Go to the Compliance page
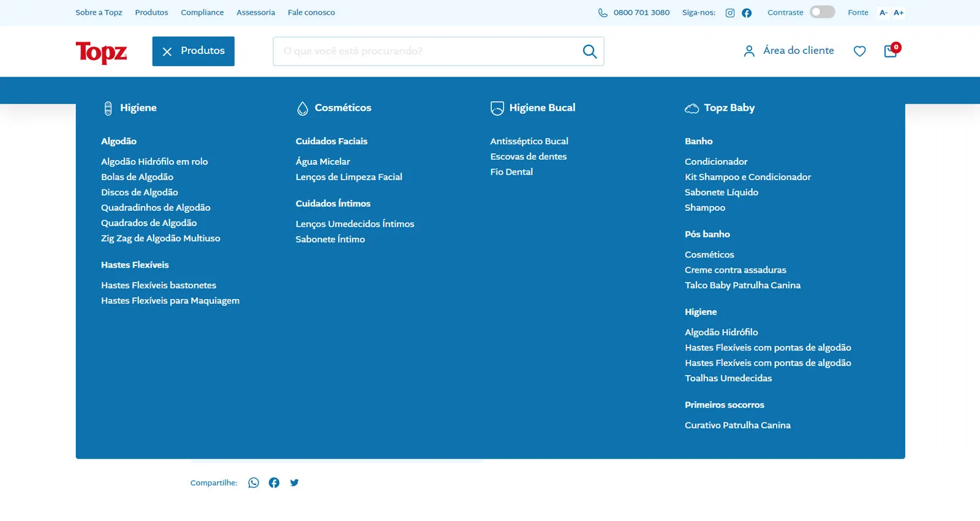The image size is (980, 521). click(202, 12)
